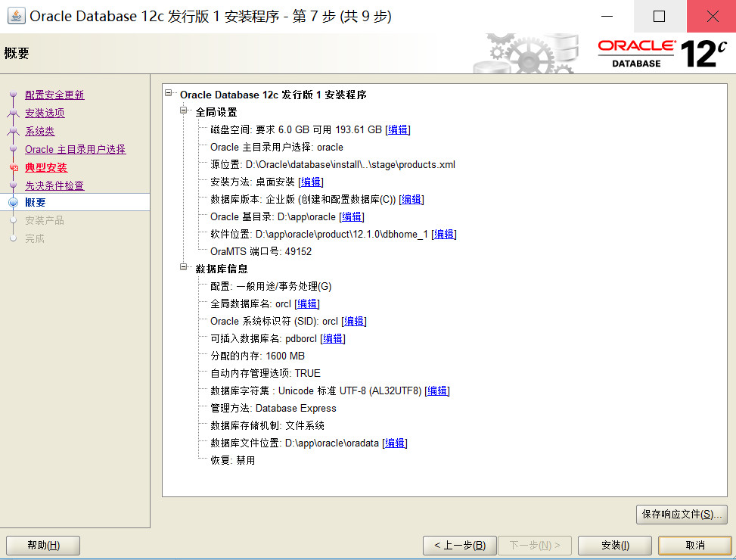Screen dimensions: 736x560
Task: Select the 配置: 一般用途/事务处理 row
Action: (x=271, y=286)
